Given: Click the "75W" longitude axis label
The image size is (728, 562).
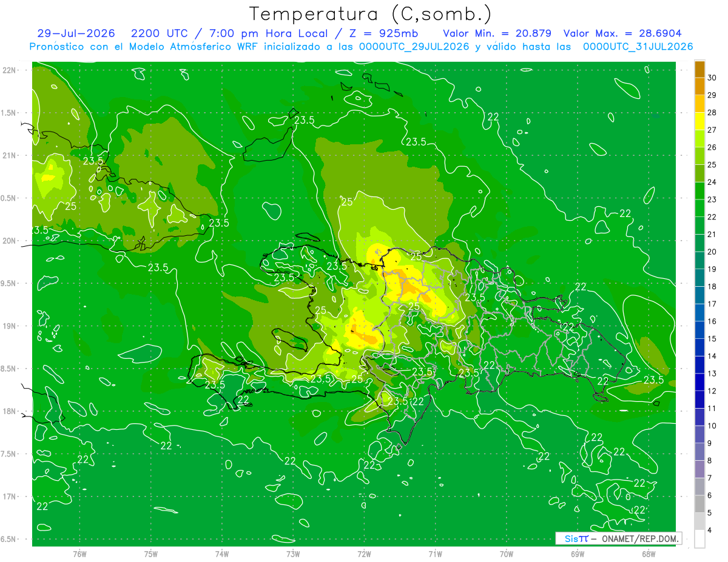Looking at the screenshot, I should click(150, 554).
